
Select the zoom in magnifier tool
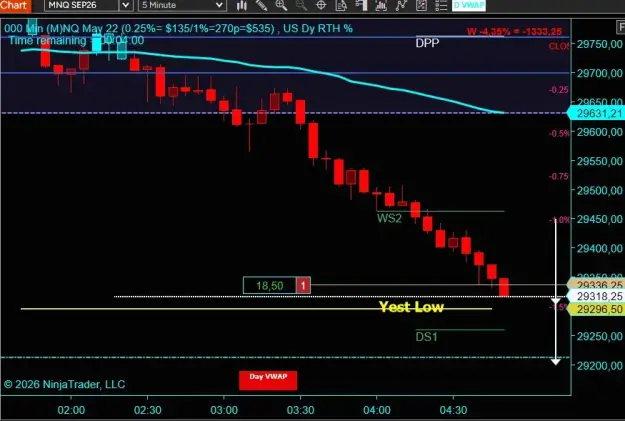click(281, 5)
